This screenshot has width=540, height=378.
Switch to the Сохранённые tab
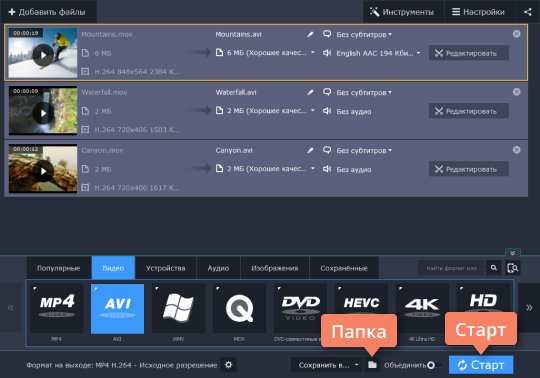pyautogui.click(x=344, y=268)
